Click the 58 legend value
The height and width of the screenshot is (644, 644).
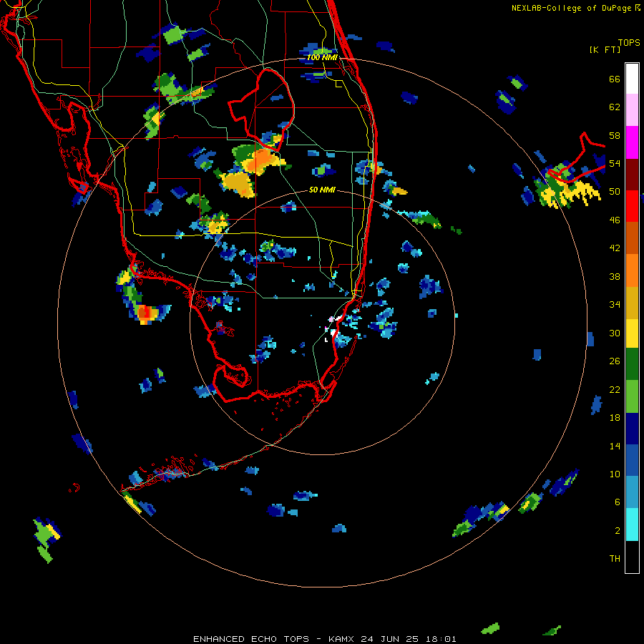point(615,136)
